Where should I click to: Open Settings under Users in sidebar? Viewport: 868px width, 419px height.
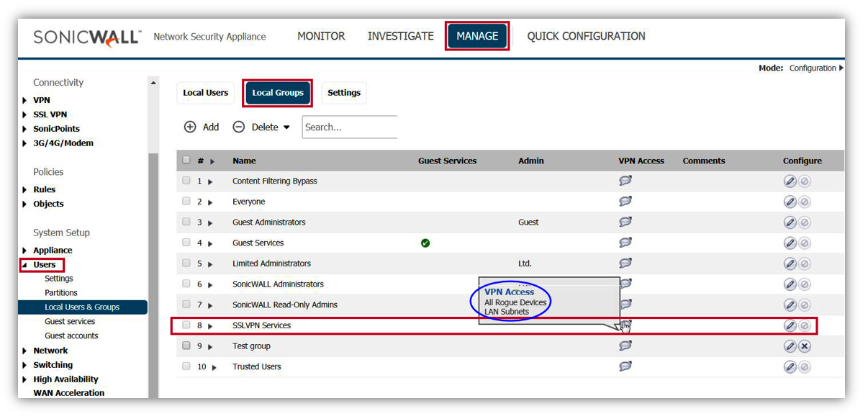click(x=59, y=279)
